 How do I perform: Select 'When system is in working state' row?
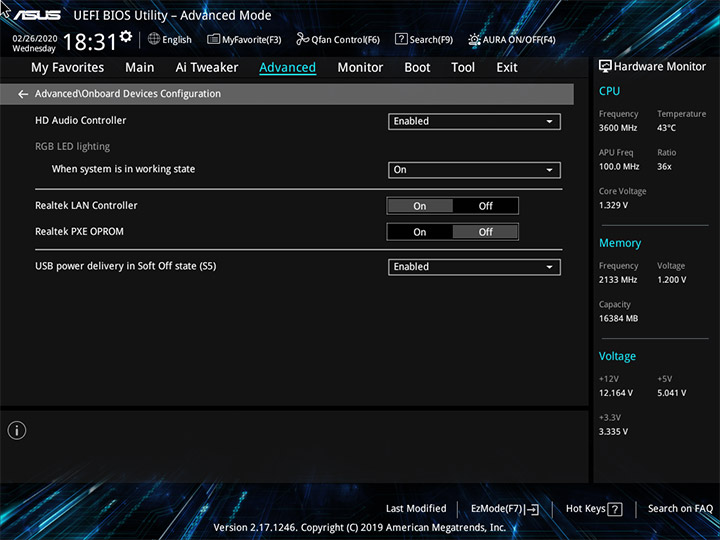tap(123, 169)
